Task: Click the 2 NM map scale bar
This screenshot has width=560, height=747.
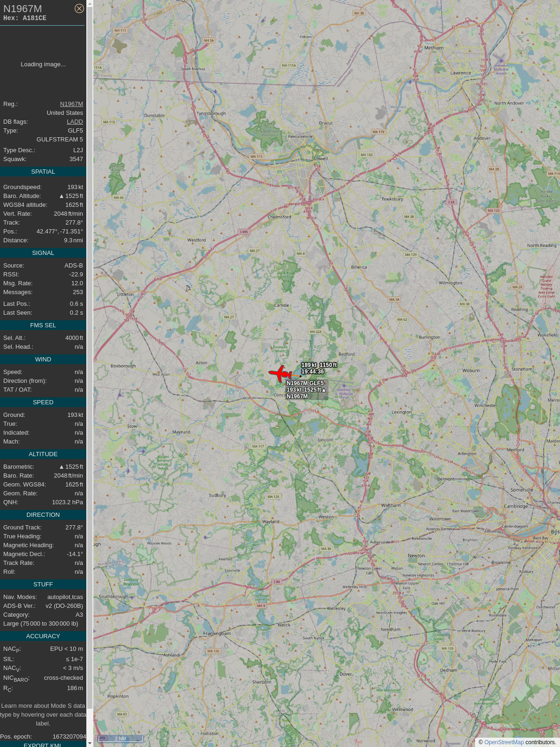Action: coord(120,739)
